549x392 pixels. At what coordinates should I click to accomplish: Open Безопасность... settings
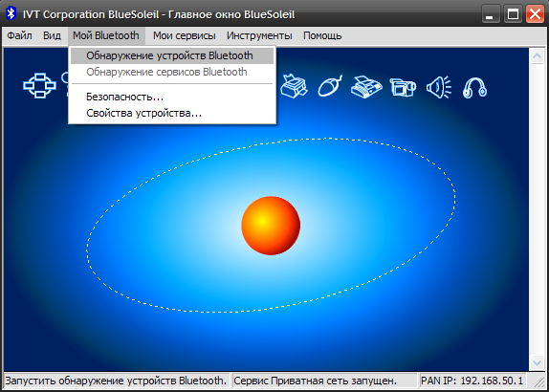tap(172, 97)
